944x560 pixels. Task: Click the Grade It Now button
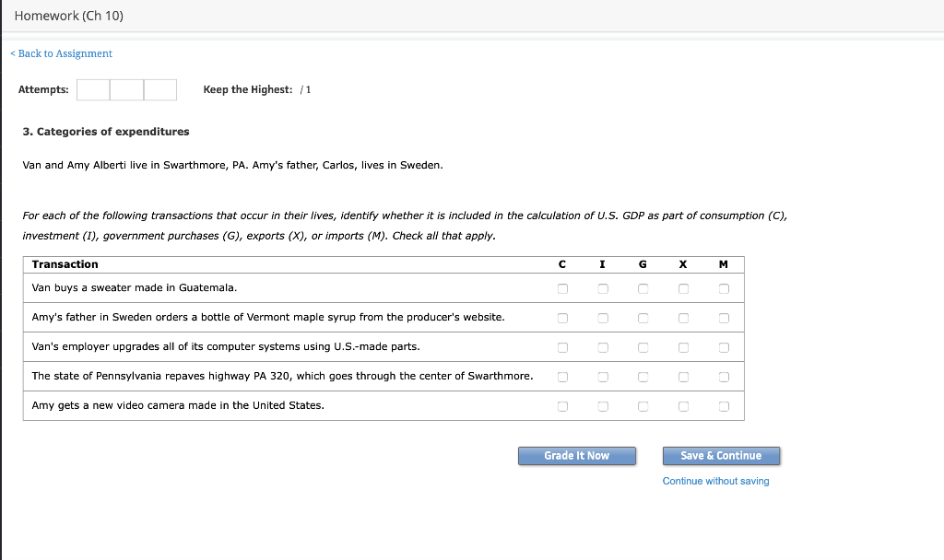[576, 455]
